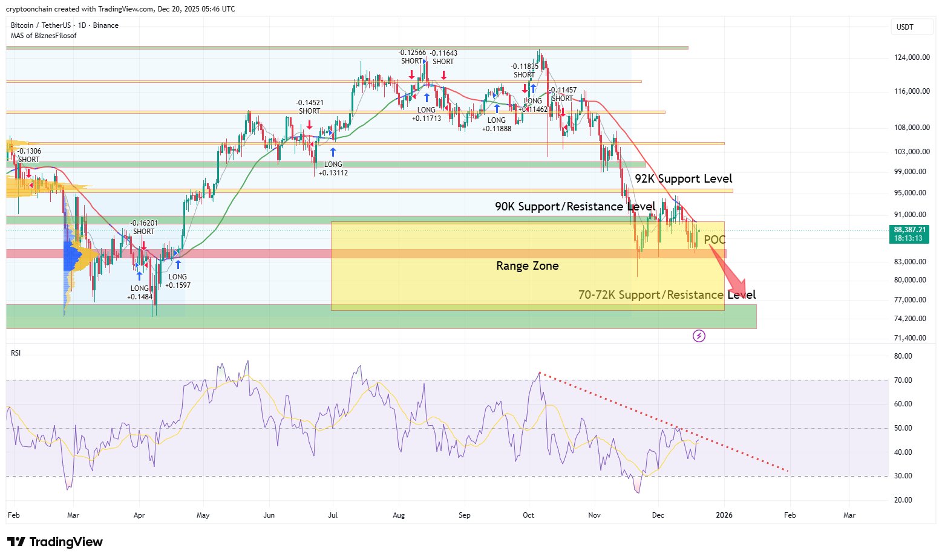942x560 pixels.
Task: Click the red SHORT arrow near -0.11835
Action: pyautogui.click(x=524, y=87)
